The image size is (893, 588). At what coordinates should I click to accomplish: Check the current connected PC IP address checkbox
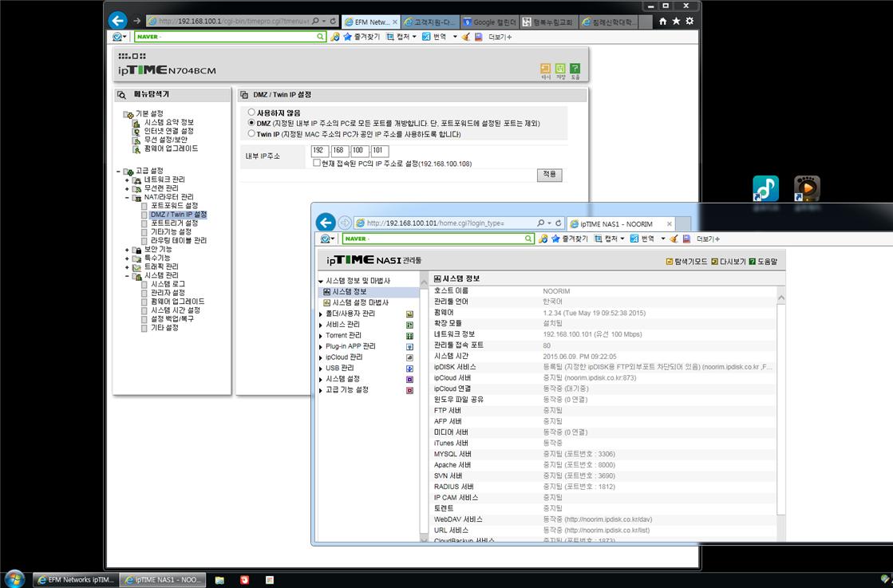[317, 163]
